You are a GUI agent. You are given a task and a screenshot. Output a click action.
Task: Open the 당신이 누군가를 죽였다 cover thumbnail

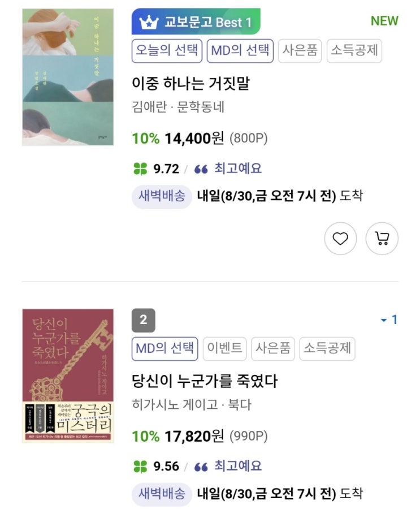pyautogui.click(x=68, y=375)
